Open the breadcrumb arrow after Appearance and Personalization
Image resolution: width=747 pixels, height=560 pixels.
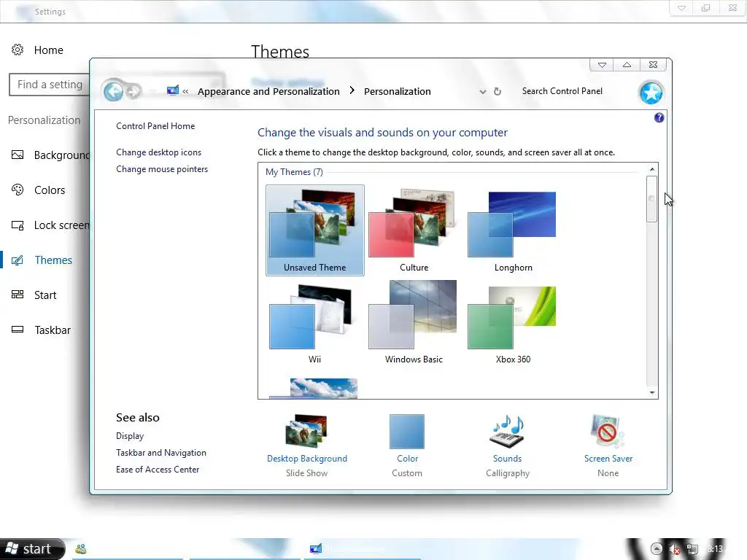point(352,90)
